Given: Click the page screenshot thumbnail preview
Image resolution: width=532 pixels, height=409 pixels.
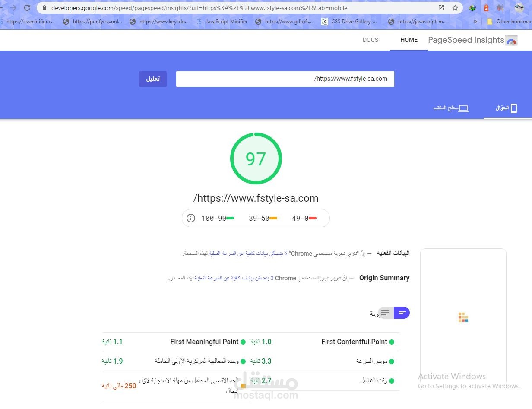Looking at the screenshot, I should pyautogui.click(x=463, y=317).
